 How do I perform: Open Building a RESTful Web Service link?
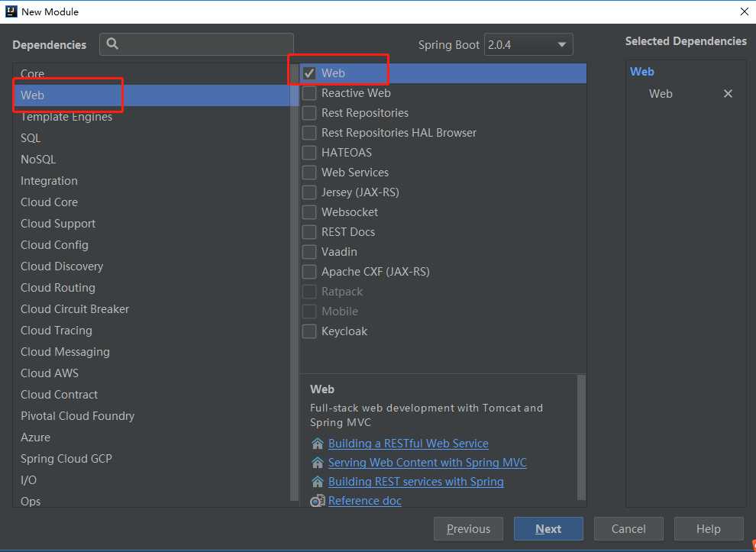409,444
